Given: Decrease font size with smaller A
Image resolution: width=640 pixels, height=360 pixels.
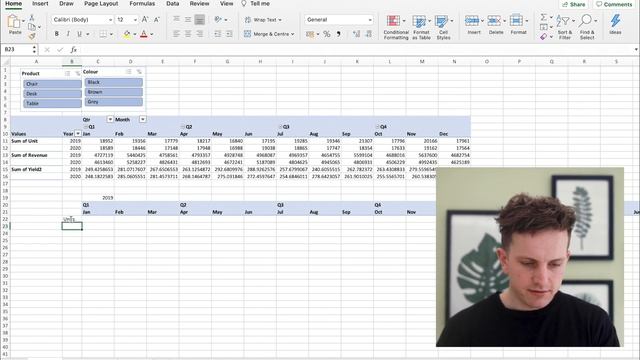Looking at the screenshot, I should 157,19.
